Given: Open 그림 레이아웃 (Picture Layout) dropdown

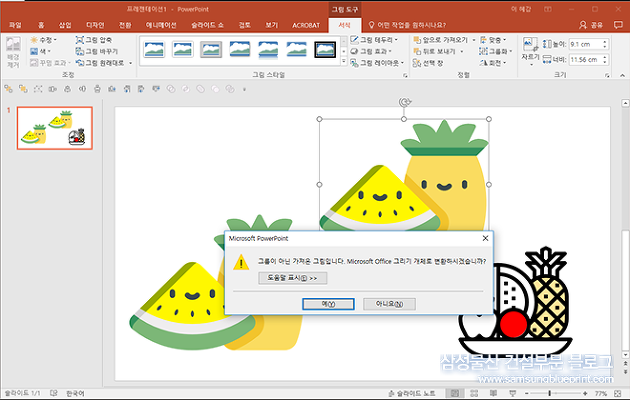Looking at the screenshot, I should click(x=377, y=63).
